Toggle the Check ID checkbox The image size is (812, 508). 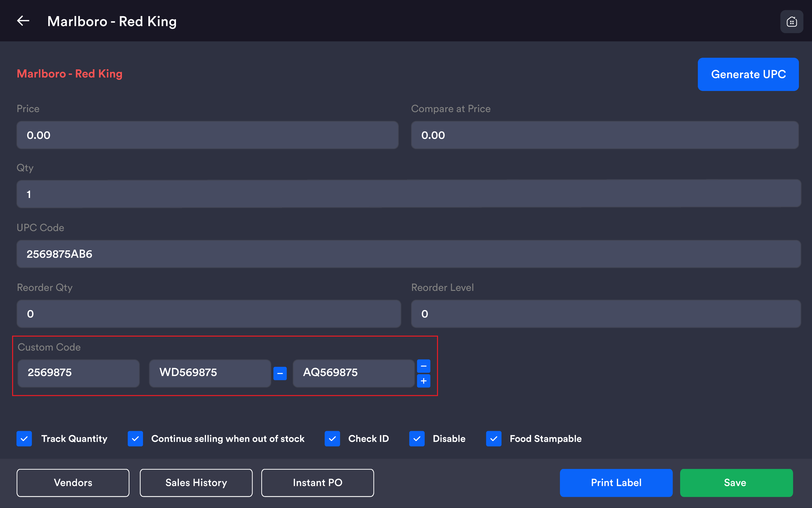click(x=332, y=438)
